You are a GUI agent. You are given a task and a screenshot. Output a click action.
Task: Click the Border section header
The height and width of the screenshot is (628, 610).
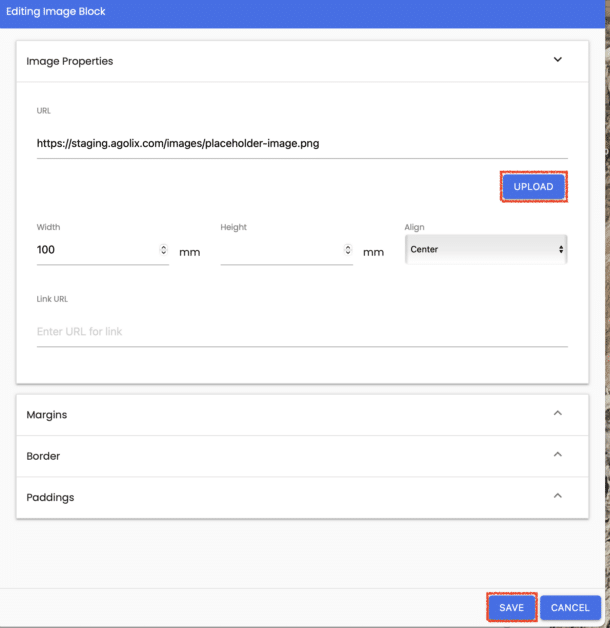point(302,456)
